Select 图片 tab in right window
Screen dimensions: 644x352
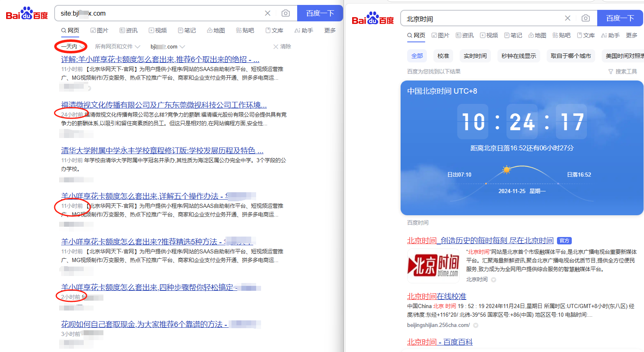pos(440,35)
